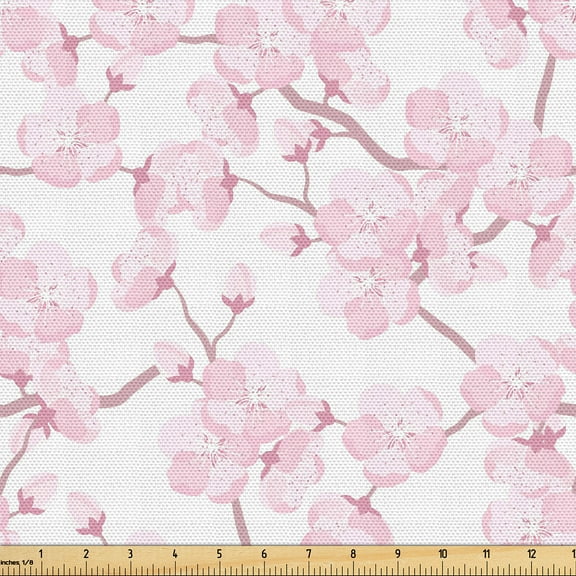
Task: Click the number 10 on the ruler
Action: [443, 554]
